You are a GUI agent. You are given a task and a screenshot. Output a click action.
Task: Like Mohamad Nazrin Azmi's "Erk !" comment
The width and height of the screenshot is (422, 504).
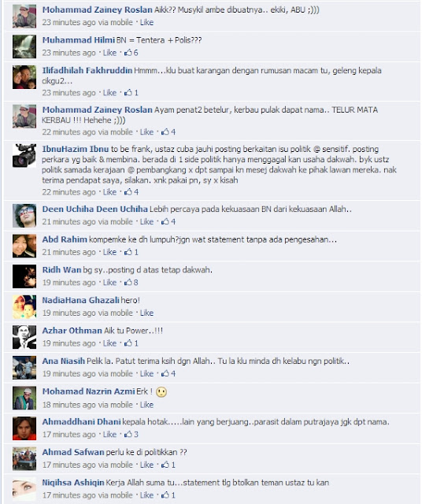146,405
